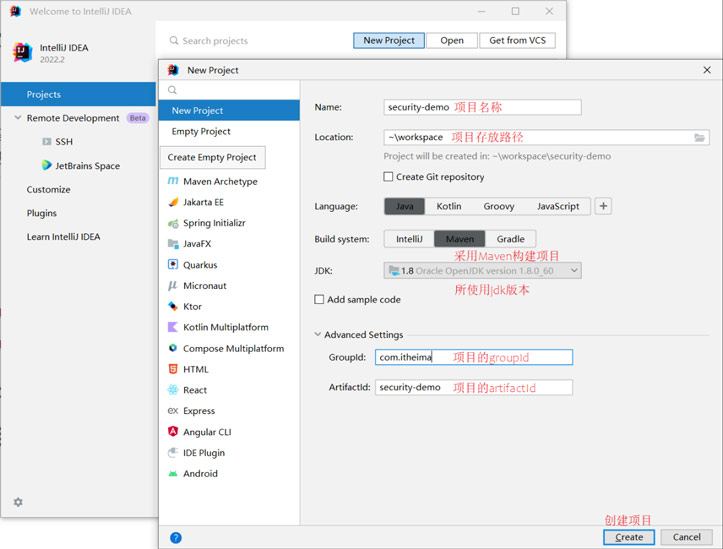723x549 pixels.
Task: Click the Create button
Action: click(629, 537)
